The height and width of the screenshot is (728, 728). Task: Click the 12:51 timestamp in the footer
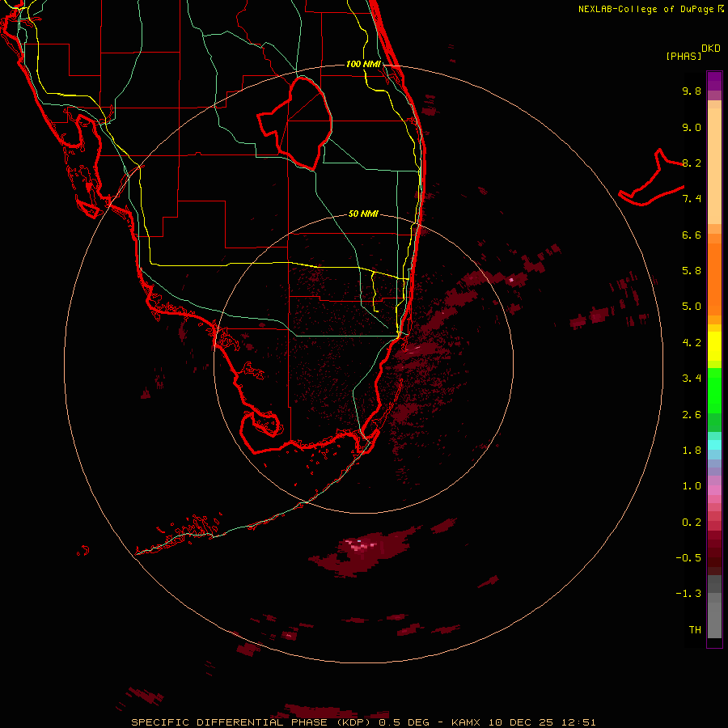(x=578, y=722)
